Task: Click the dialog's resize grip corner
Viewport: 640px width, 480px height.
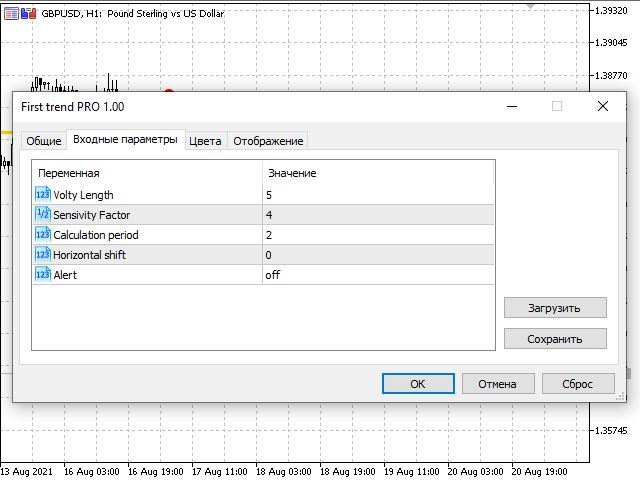Action: coord(621,397)
